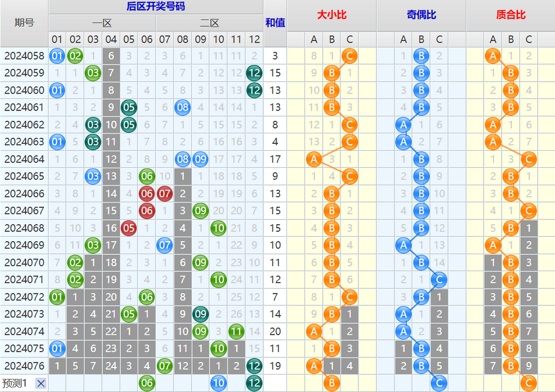Select period 2024076 row label
Viewport: 555px width, 392px height.
click(x=24, y=366)
